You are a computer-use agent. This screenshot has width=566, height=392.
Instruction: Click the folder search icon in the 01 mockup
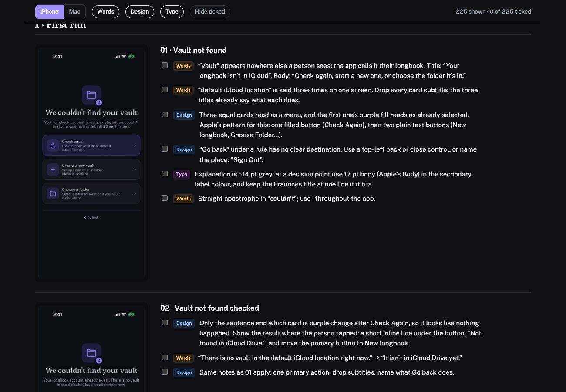[x=91, y=95]
